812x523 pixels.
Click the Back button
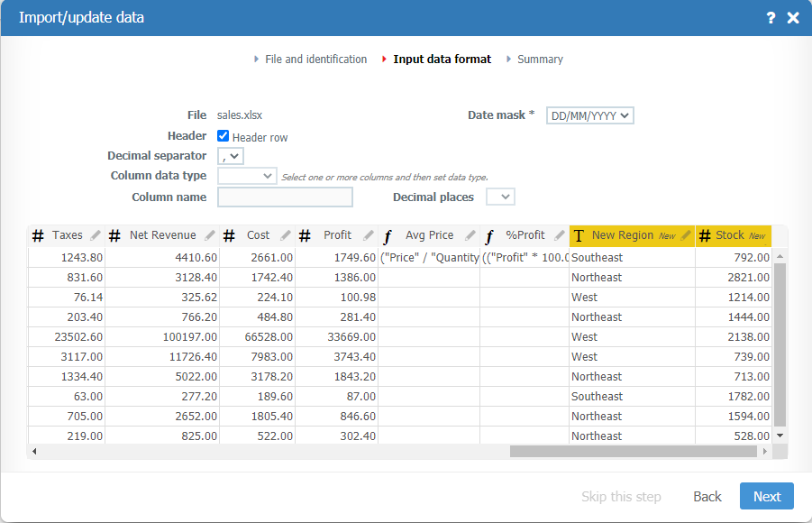(x=707, y=496)
